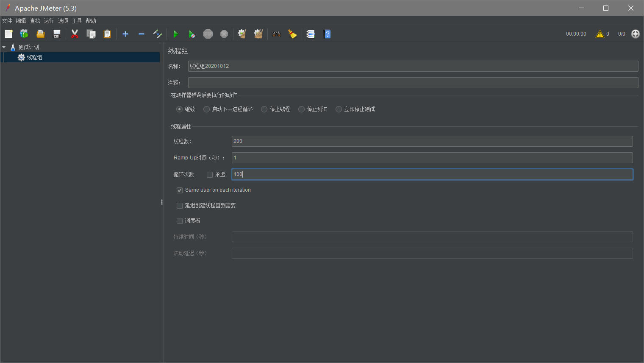Image resolution: width=644 pixels, height=363 pixels.
Task: Collapse the 测试计划 tree node arrow
Action: pos(4,47)
